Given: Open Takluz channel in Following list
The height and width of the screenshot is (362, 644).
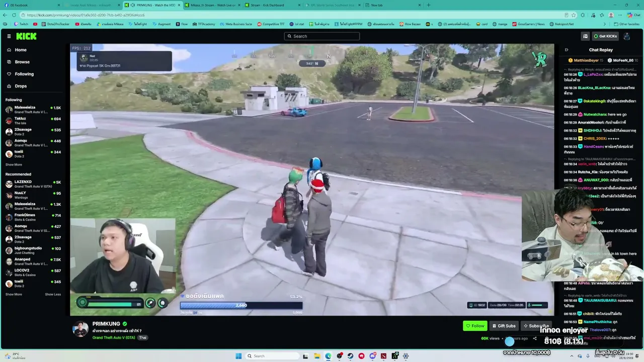Looking at the screenshot, I should (x=33, y=121).
